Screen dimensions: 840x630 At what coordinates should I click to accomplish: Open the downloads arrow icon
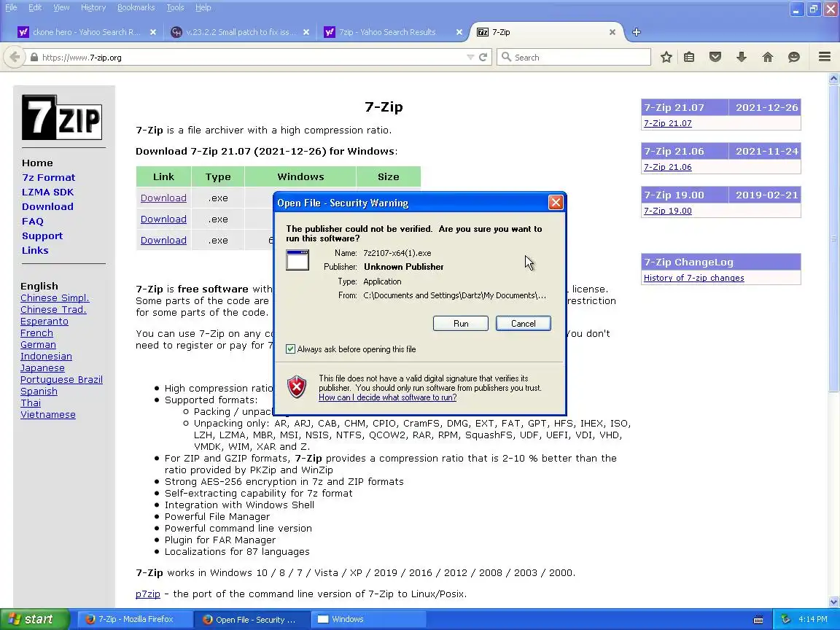coord(742,57)
